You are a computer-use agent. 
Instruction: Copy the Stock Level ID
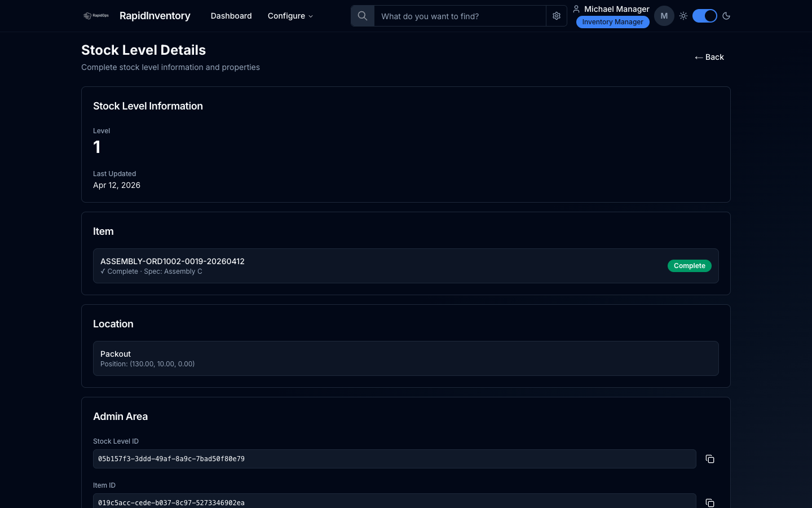(x=710, y=459)
